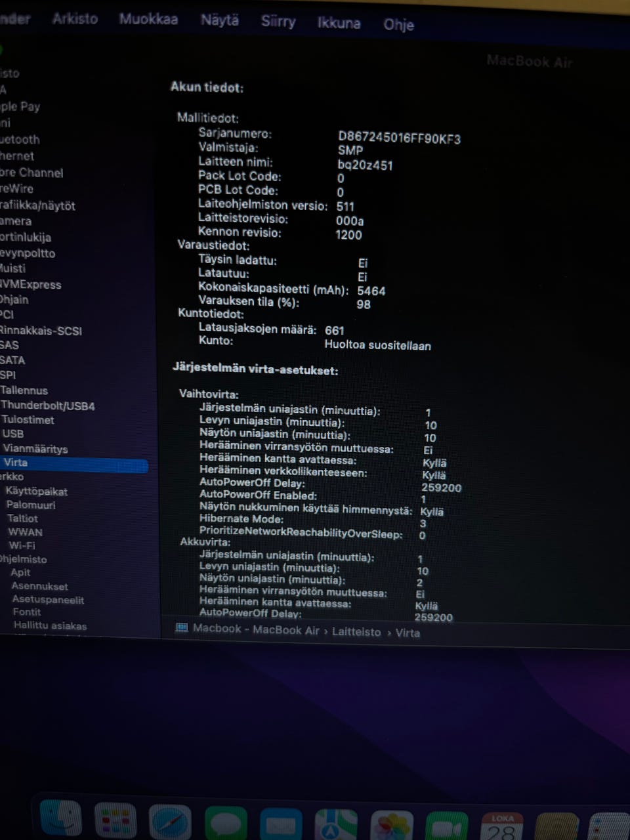Launch Safari from the Dock

pos(170,823)
